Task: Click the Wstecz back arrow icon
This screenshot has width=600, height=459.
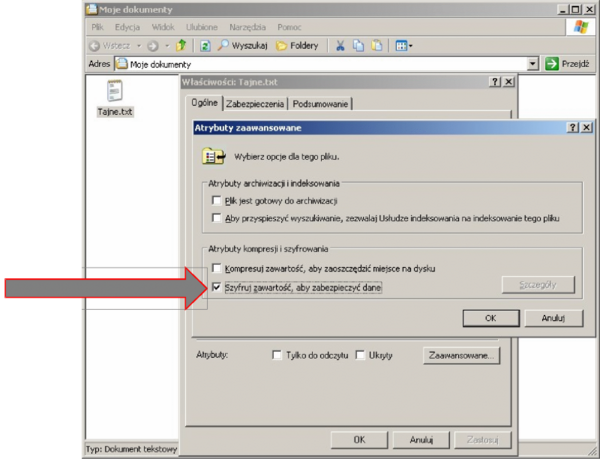Action: pyautogui.click(x=94, y=46)
